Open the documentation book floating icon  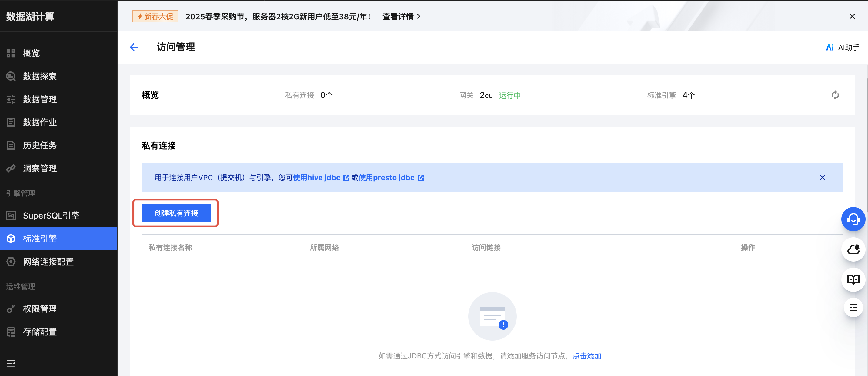click(853, 279)
